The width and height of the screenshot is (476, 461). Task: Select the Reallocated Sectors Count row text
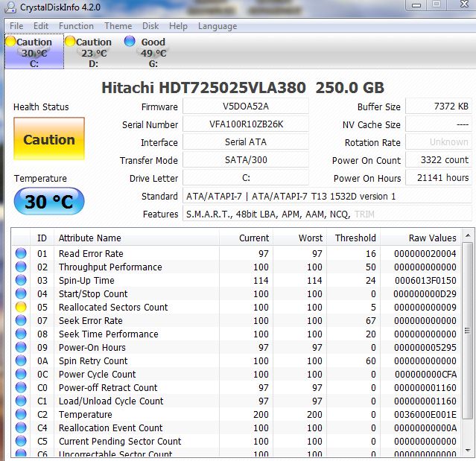113,307
